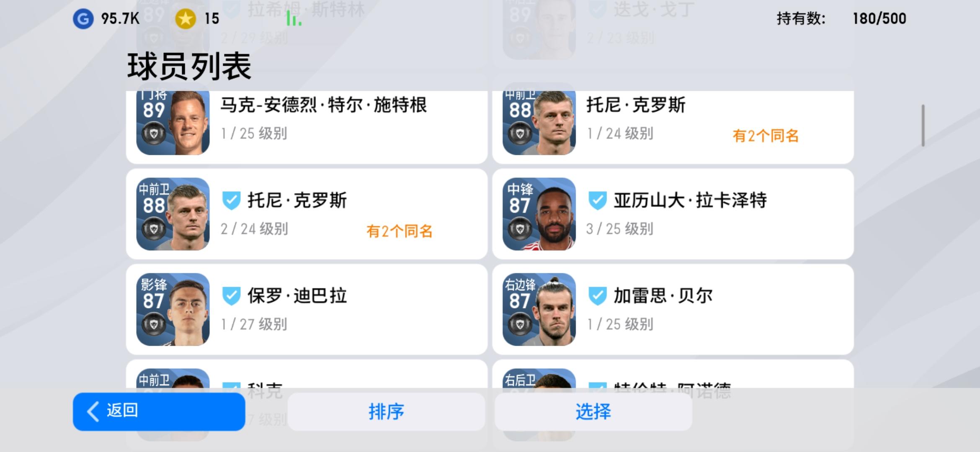Open the 选择 selection button
Viewport: 980px width, 452px height.
[593, 411]
